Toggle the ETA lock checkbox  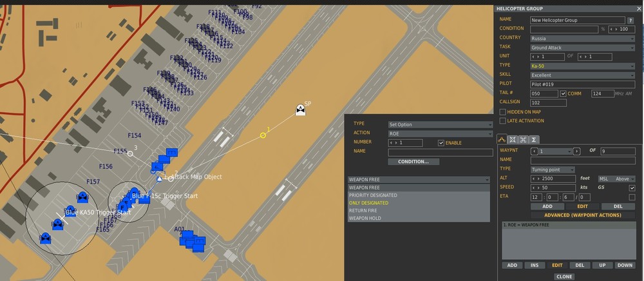click(x=632, y=197)
